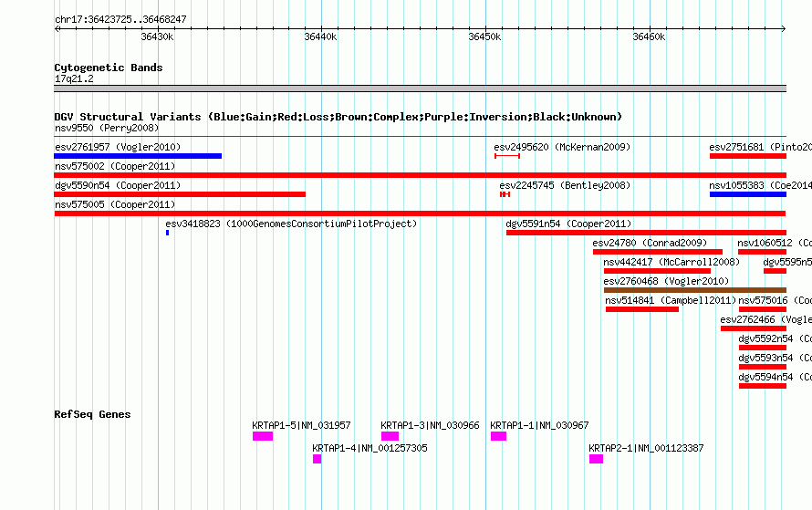812x510 pixels.
Task: Click the dgv5594n54 red bar
Action: pyautogui.click(x=763, y=386)
